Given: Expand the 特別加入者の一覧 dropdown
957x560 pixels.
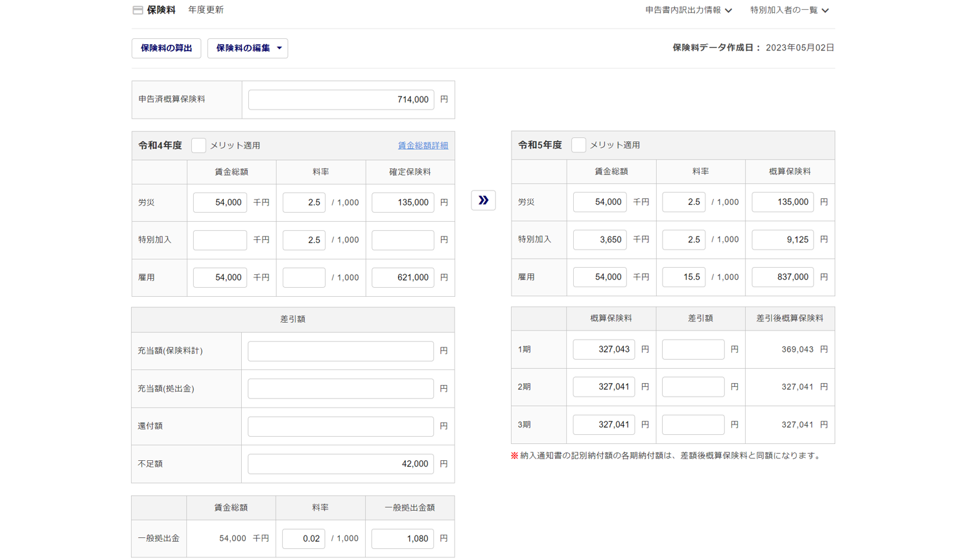Looking at the screenshot, I should pos(789,10).
